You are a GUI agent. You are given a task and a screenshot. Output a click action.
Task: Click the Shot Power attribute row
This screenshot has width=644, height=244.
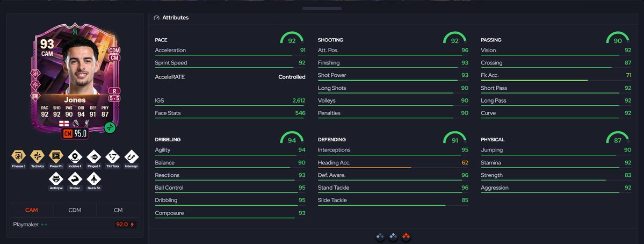tap(393, 76)
